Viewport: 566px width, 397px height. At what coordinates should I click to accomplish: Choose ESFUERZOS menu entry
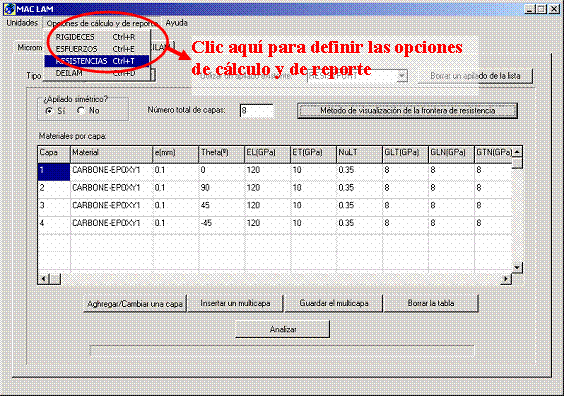(96, 49)
